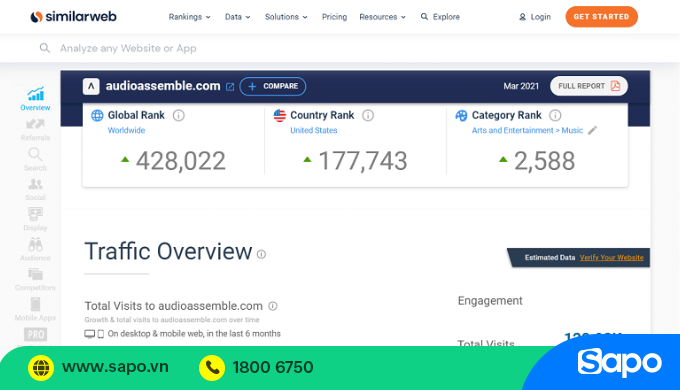Image resolution: width=680 pixels, height=390 pixels.
Task: Click the COMPARE button
Action: [273, 86]
